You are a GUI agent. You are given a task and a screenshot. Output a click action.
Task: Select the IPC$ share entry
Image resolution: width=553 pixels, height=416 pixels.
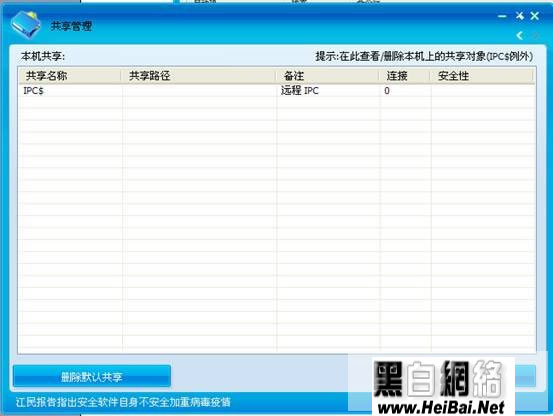[34, 91]
